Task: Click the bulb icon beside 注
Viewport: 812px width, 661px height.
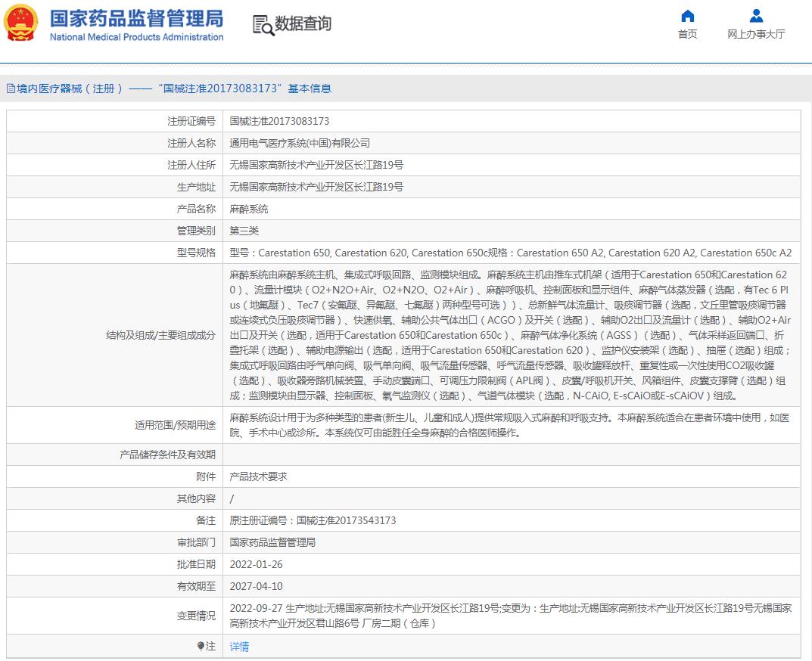Action: coord(201,646)
